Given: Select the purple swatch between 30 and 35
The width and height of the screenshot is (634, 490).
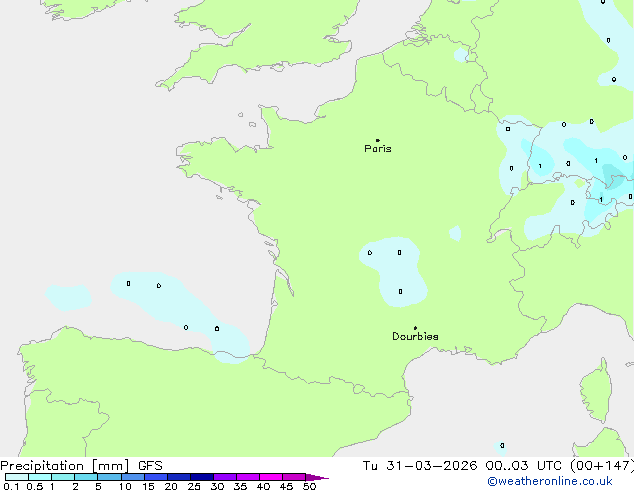Looking at the screenshot, I should pyautogui.click(x=225, y=477).
